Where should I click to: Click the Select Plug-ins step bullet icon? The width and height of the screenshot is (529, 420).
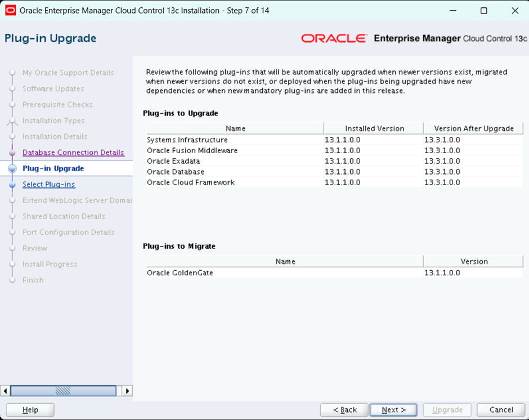12,185
